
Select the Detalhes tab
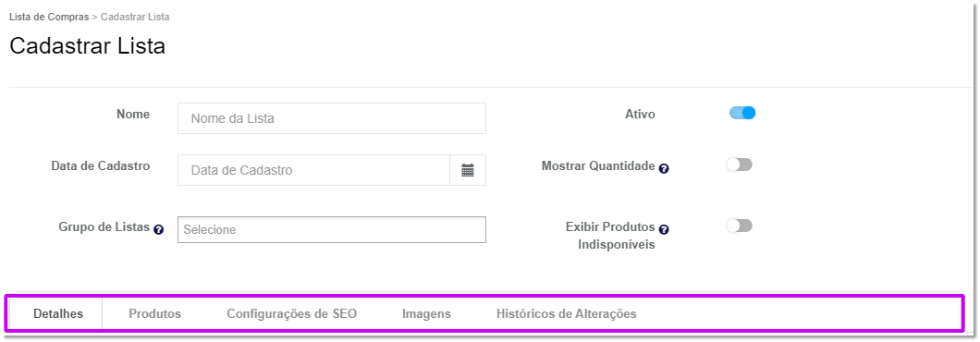(58, 314)
